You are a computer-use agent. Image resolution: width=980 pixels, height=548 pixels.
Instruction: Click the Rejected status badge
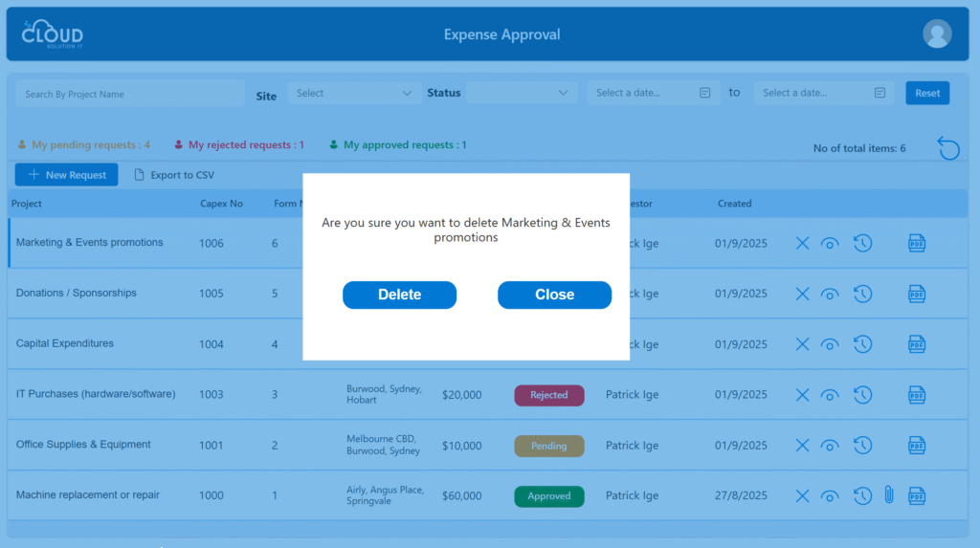click(548, 395)
